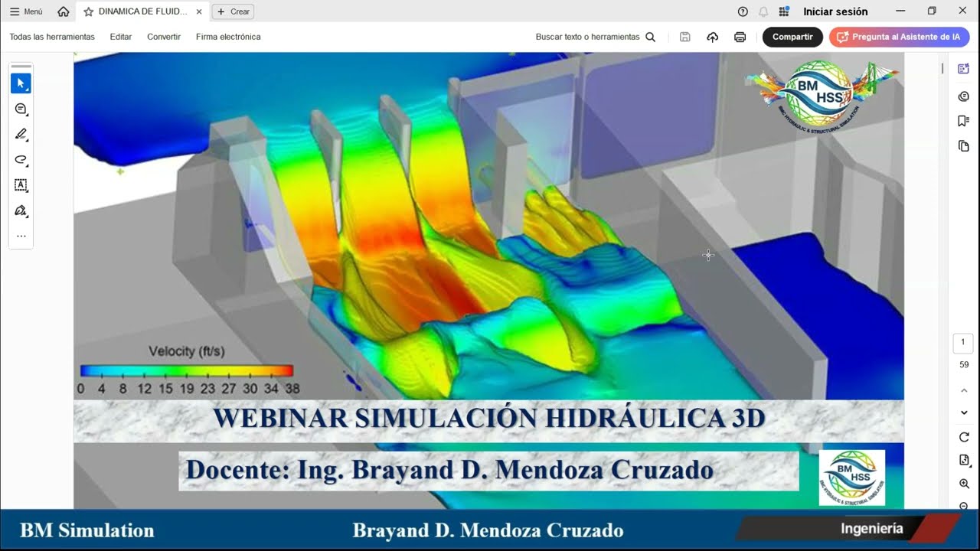Image resolution: width=980 pixels, height=551 pixels.
Task: Click the current page number 1 box
Action: click(964, 343)
